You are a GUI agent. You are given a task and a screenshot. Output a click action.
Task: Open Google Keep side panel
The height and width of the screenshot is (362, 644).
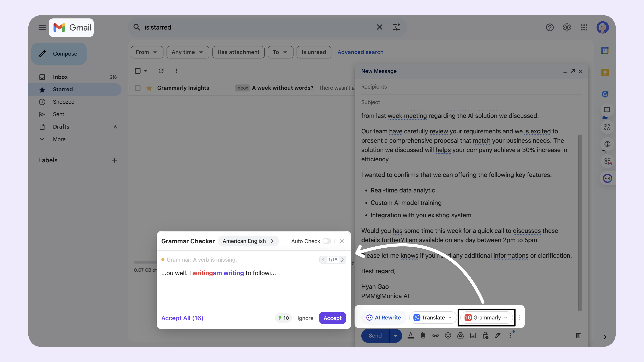[x=605, y=72]
